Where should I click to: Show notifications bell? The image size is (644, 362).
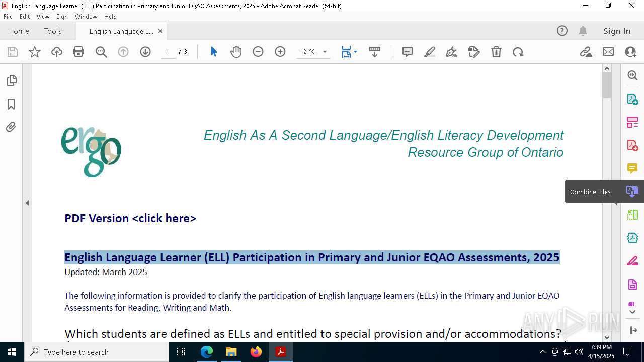583,31
